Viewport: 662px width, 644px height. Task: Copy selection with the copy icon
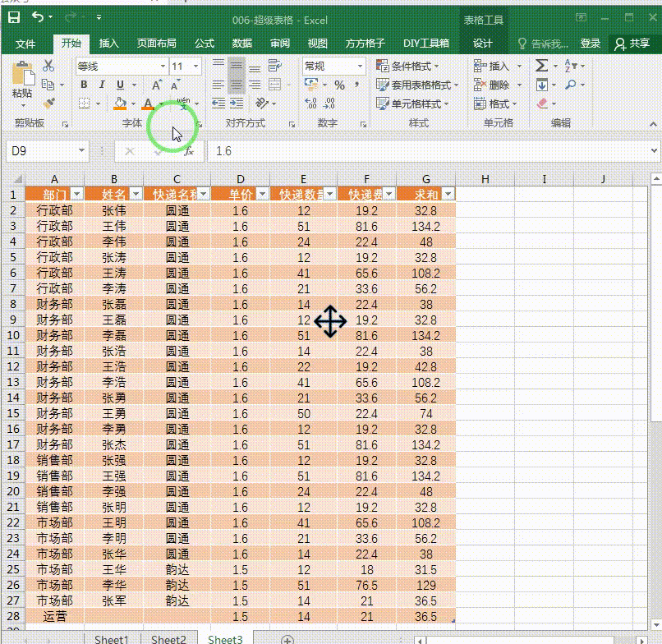click(48, 85)
